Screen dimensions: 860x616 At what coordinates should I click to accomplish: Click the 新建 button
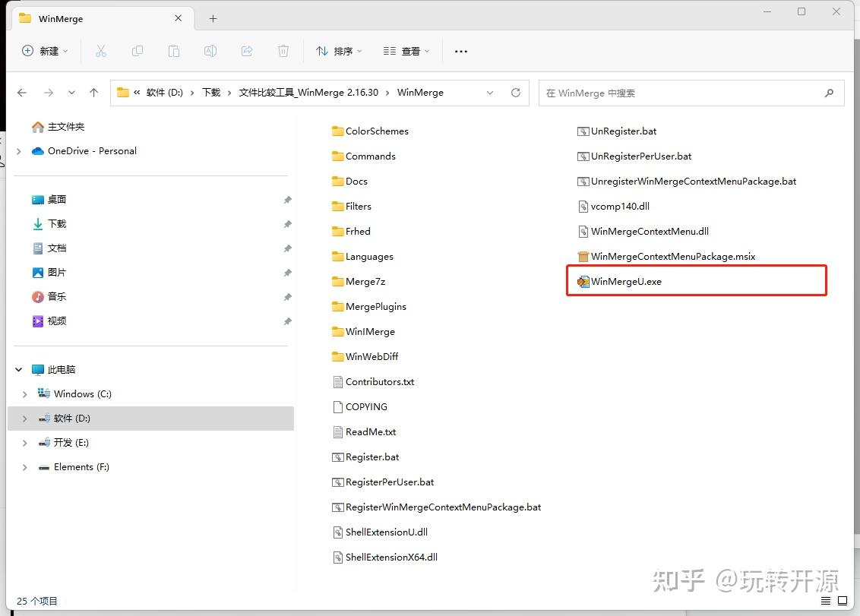[x=43, y=51]
